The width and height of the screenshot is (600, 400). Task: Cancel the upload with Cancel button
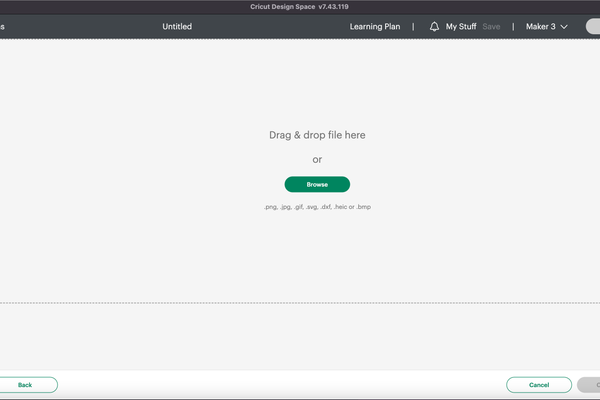[539, 384]
